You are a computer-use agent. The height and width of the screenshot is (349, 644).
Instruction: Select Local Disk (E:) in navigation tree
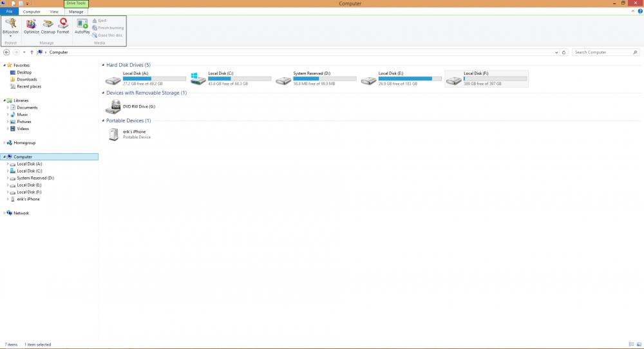point(29,185)
